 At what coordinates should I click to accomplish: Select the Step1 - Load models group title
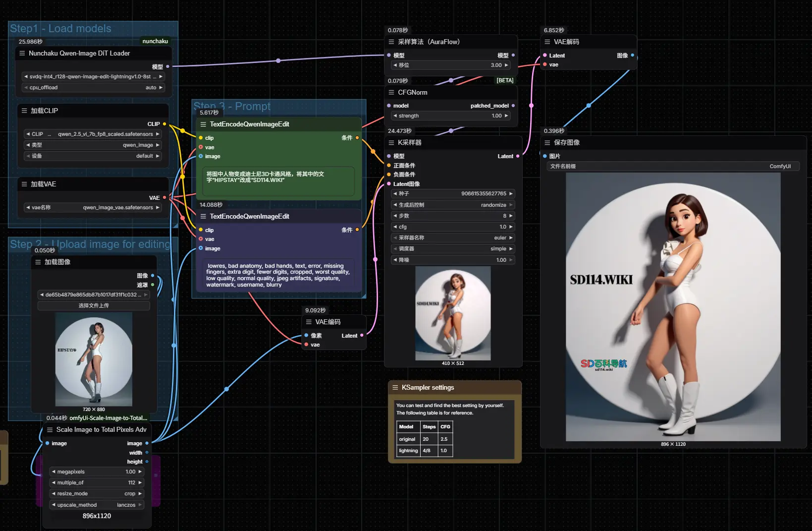pos(60,29)
